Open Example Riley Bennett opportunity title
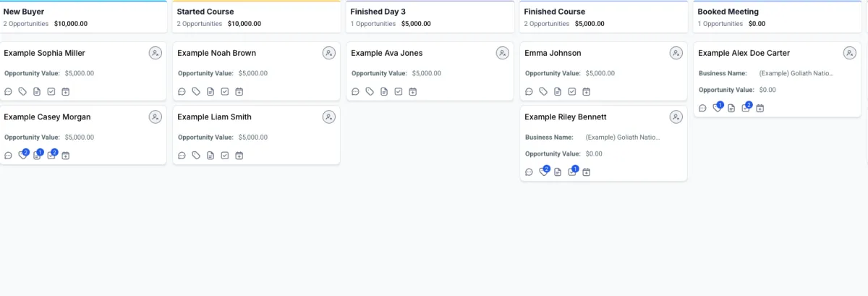The height and width of the screenshot is (296, 868). coord(565,117)
